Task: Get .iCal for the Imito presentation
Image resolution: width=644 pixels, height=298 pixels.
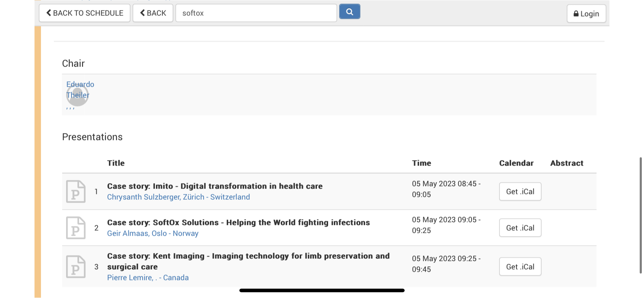Action: [x=520, y=191]
